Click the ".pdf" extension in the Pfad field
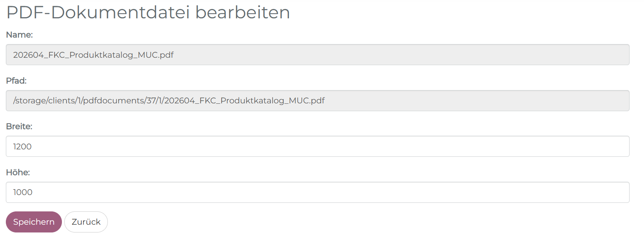The height and width of the screenshot is (243, 644). 317,101
